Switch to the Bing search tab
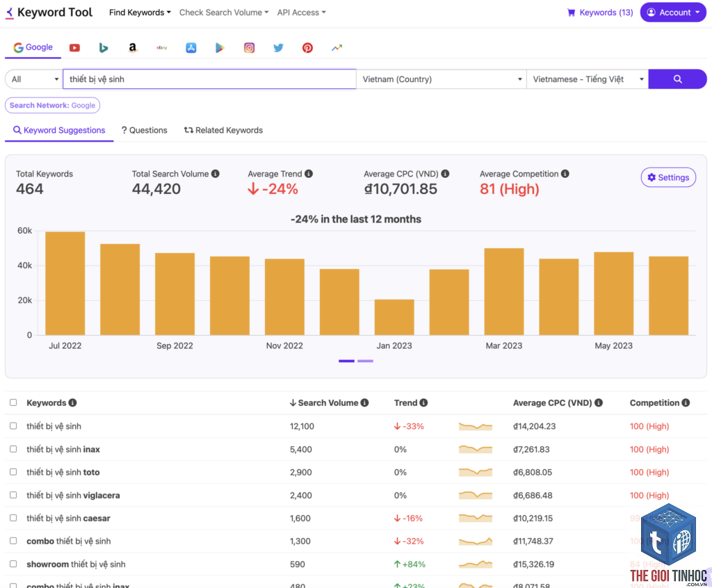 pos(104,48)
